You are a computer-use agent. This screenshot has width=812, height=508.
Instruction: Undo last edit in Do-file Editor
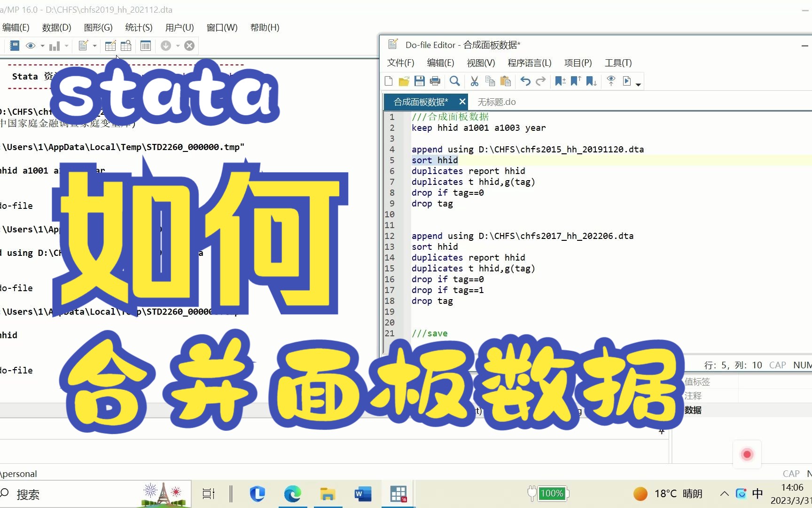click(525, 81)
